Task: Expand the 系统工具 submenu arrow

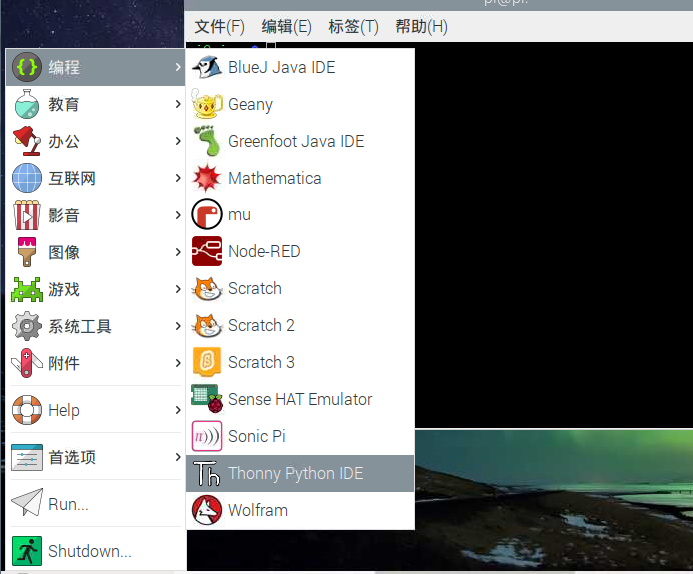Action: click(178, 326)
